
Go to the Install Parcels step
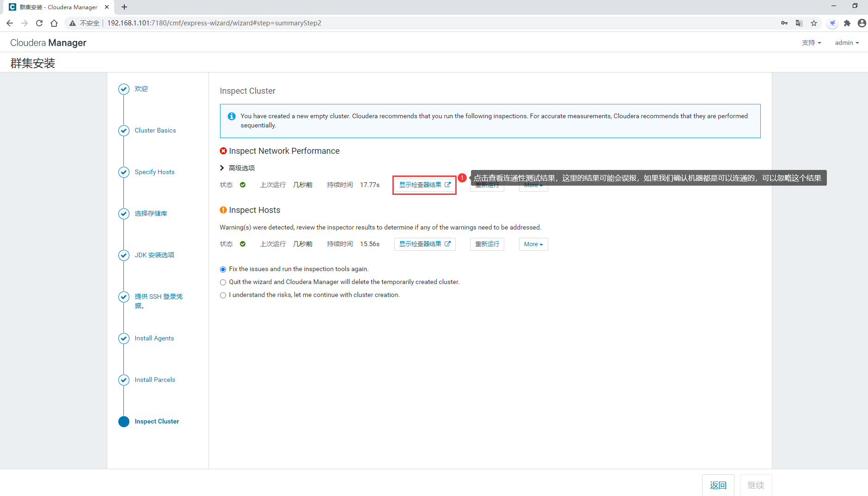pyautogui.click(x=155, y=380)
